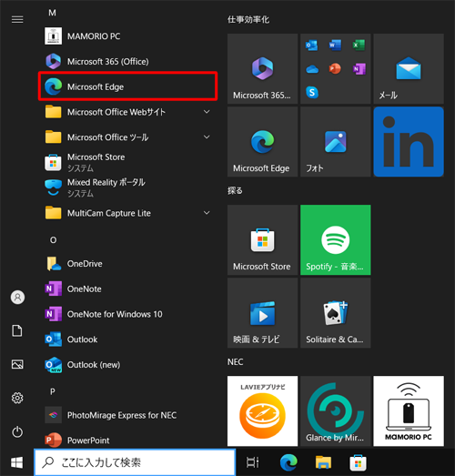Open Outlook icon in Office tile folder
This screenshot has height=476, width=455.
click(x=312, y=46)
